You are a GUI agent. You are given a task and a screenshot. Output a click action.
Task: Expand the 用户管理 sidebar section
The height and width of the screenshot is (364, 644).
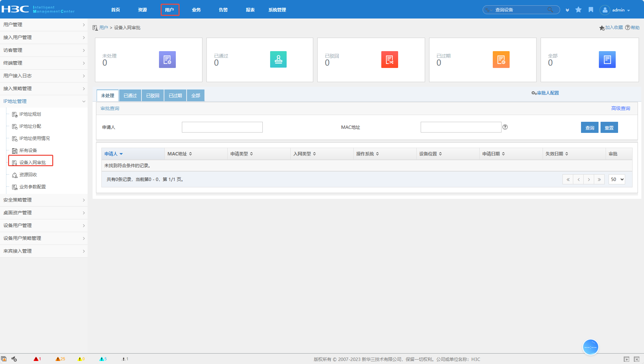(x=44, y=25)
